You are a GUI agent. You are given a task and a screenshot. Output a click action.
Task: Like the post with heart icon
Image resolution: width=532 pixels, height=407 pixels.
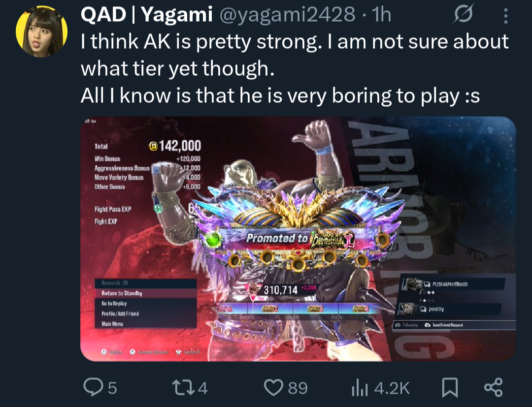(x=273, y=387)
